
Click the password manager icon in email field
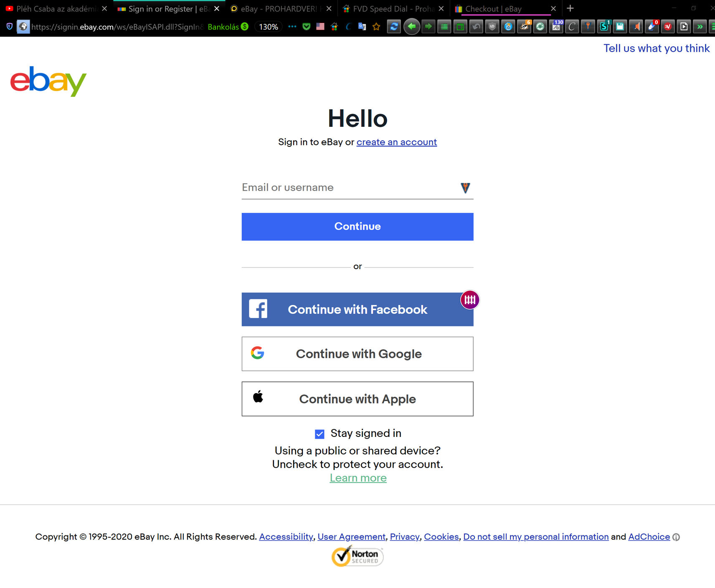[465, 188]
